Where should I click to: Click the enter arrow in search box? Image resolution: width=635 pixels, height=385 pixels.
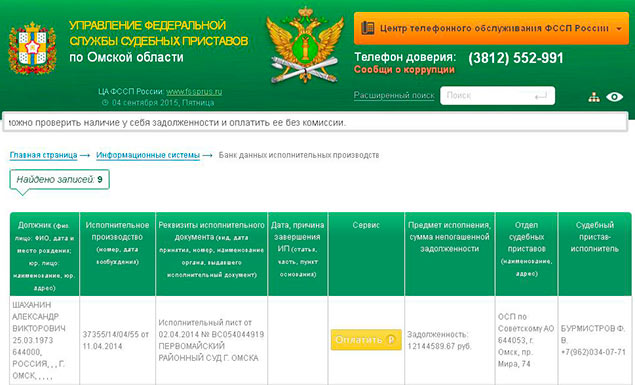coord(540,96)
